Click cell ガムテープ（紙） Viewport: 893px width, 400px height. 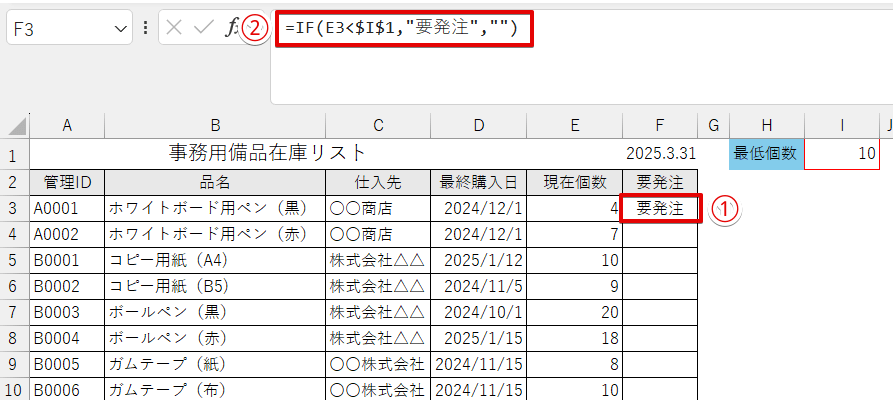pos(215,364)
